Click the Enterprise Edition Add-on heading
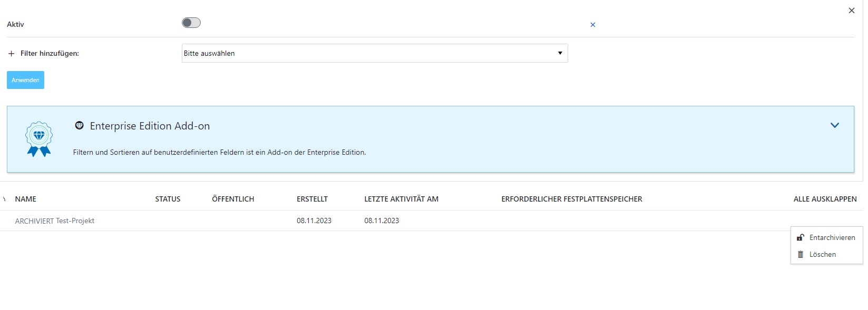This screenshot has width=868, height=310. pyautogui.click(x=150, y=126)
